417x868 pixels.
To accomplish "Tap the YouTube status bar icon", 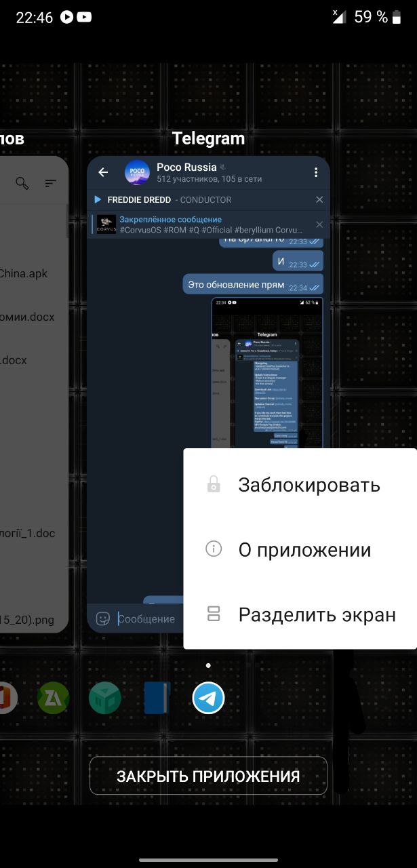I will (84, 17).
